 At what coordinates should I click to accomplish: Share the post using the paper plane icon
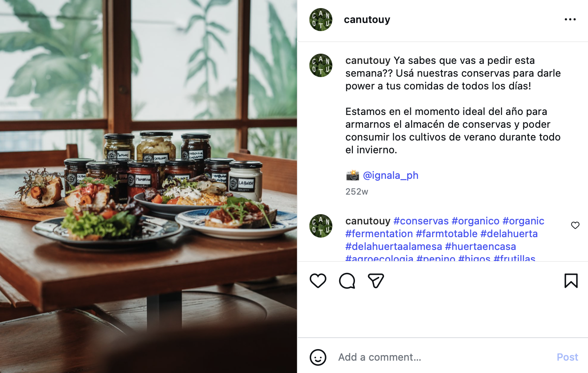(376, 281)
